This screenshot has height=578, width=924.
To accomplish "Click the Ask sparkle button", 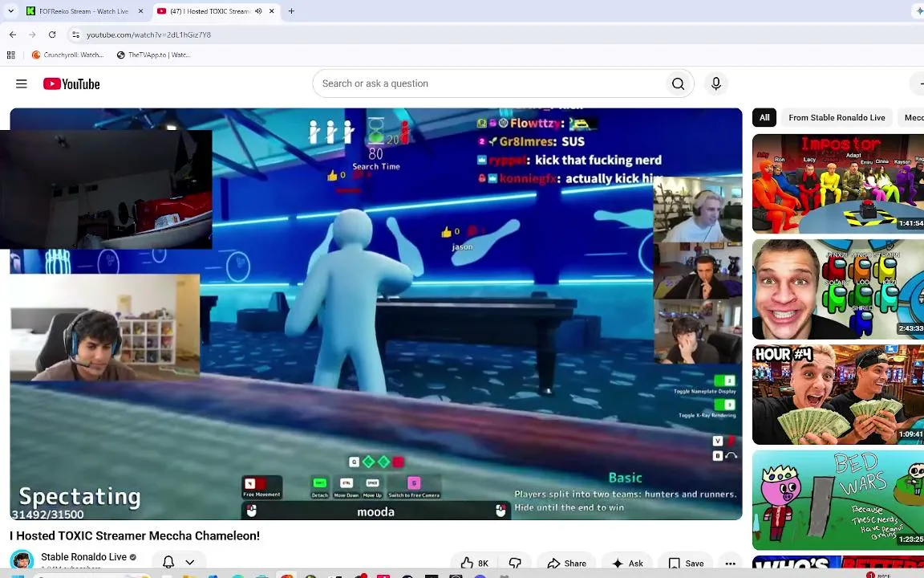I will coord(628,564).
